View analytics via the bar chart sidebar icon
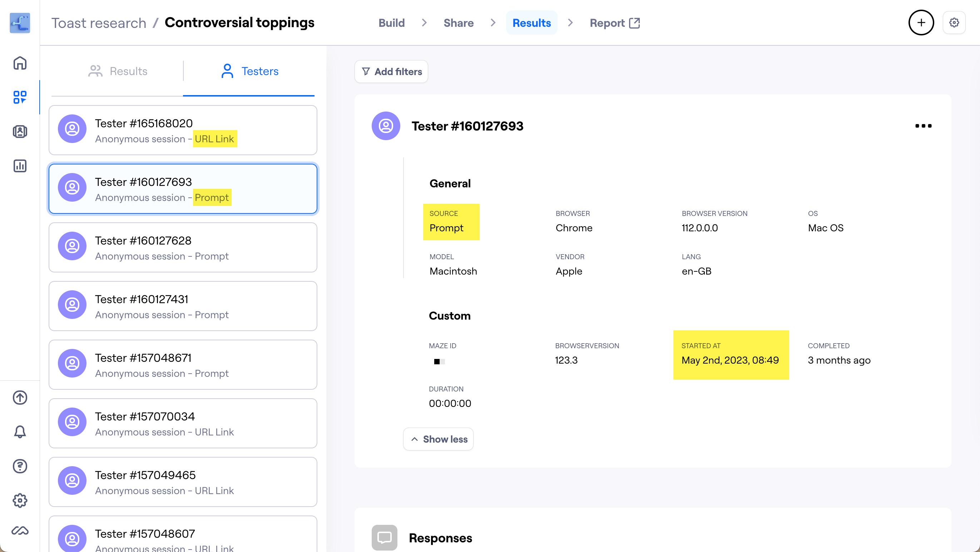Screen dimensions: 980x552 (x=19, y=166)
